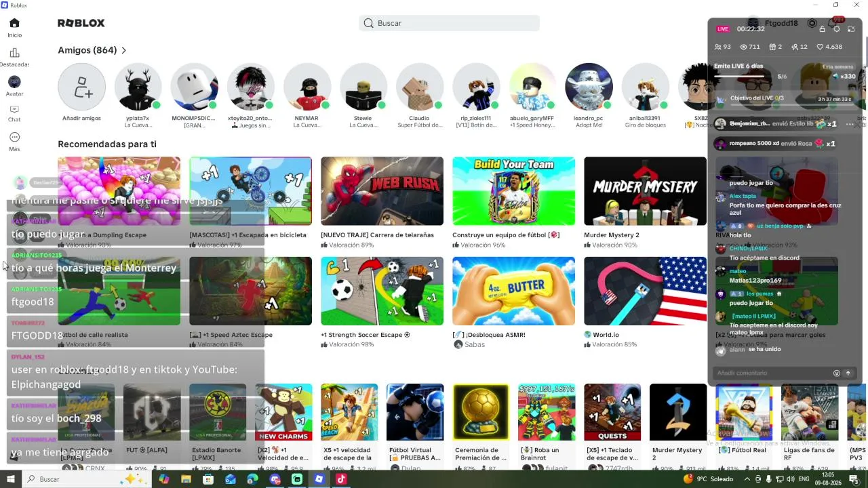Open friend Claudio's avatar
This screenshot has height=488, width=868.
click(419, 87)
